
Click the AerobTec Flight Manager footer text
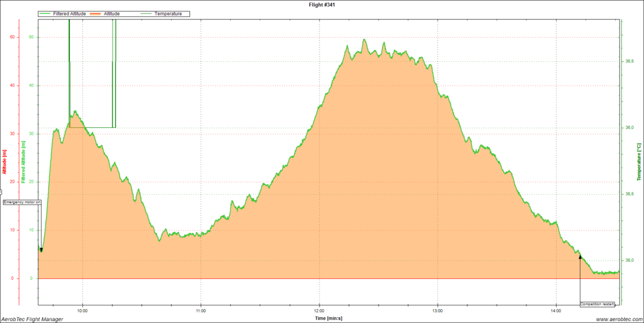31,319
